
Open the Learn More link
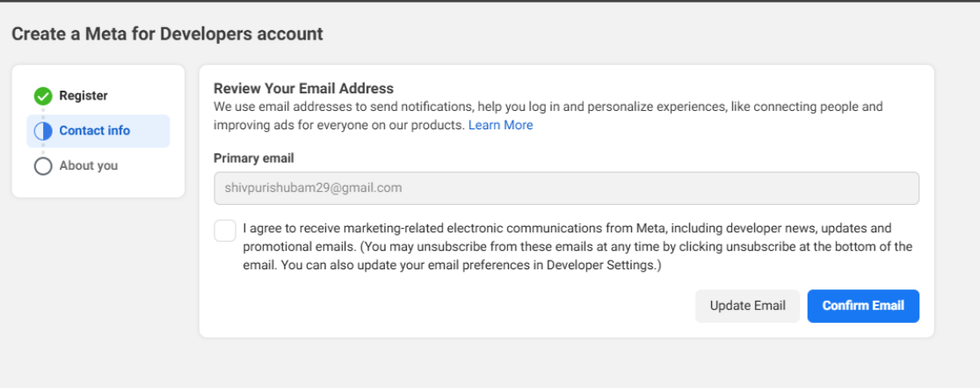pyautogui.click(x=500, y=125)
